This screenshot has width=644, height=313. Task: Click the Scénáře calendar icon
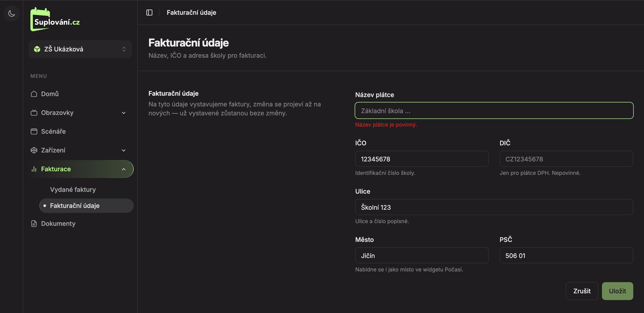point(34,131)
